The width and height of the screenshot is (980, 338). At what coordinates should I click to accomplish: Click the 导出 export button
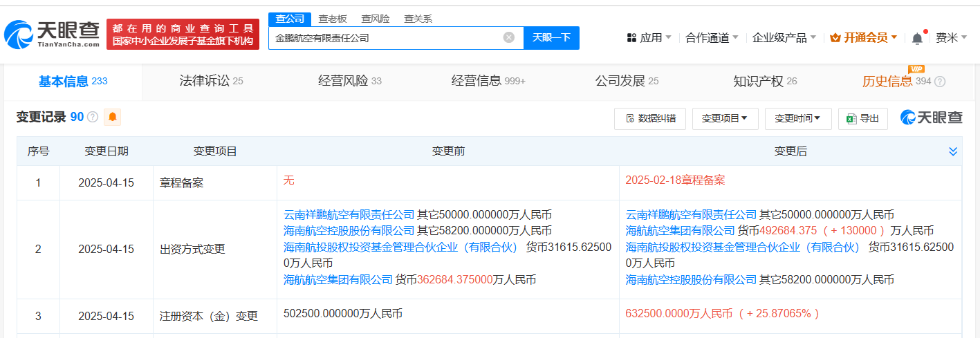(862, 118)
